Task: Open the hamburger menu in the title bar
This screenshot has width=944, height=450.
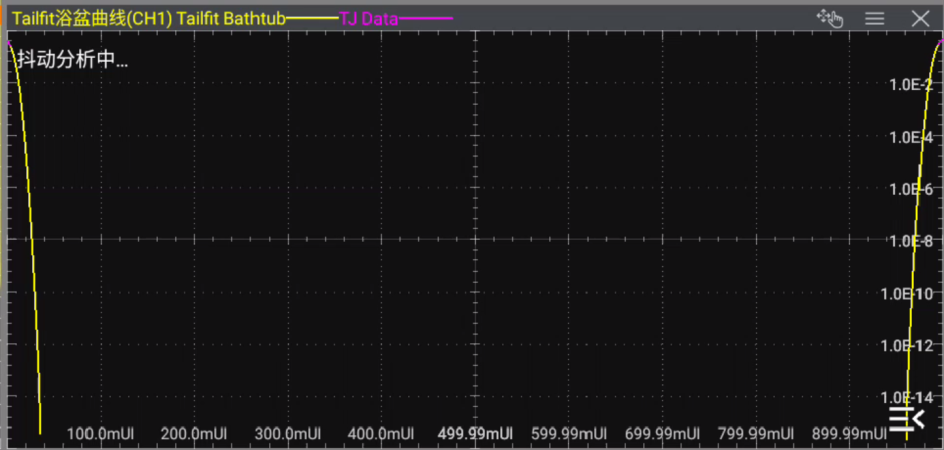Action: (875, 19)
